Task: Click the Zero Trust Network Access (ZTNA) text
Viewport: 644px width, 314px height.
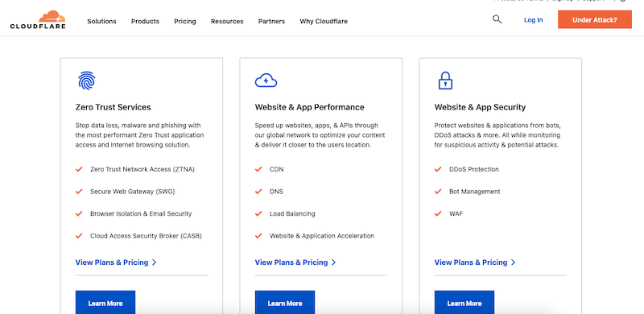Action: 142,169
